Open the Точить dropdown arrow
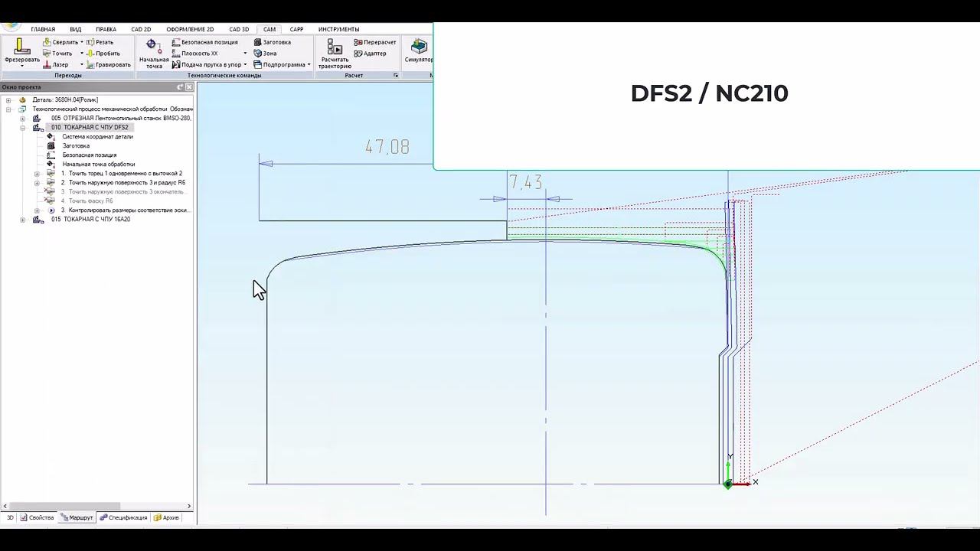 82,54
